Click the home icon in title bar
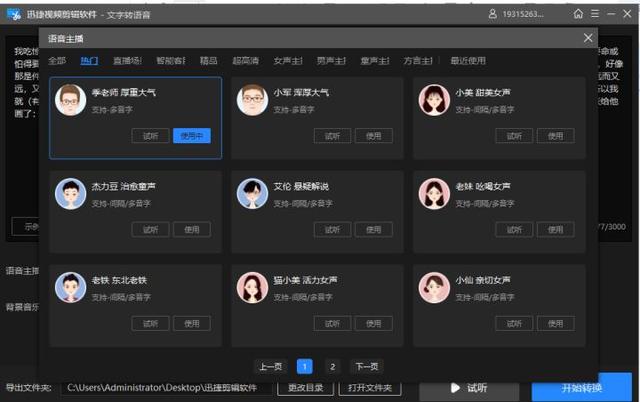The image size is (640, 402). pos(578,14)
